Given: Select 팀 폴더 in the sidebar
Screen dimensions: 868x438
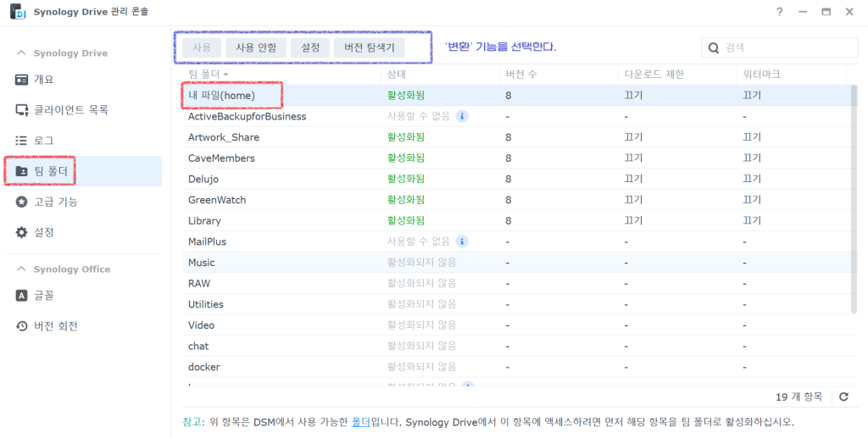Looking at the screenshot, I should point(83,171).
